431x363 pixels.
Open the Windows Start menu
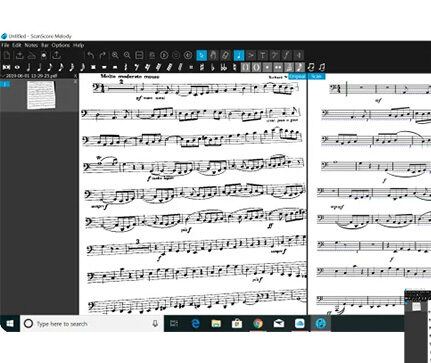coord(10,323)
